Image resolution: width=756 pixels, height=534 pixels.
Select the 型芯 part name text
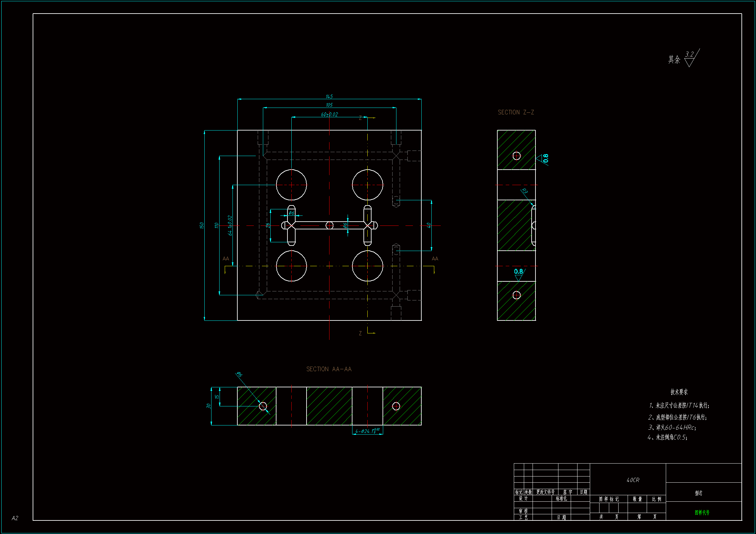pos(698,493)
